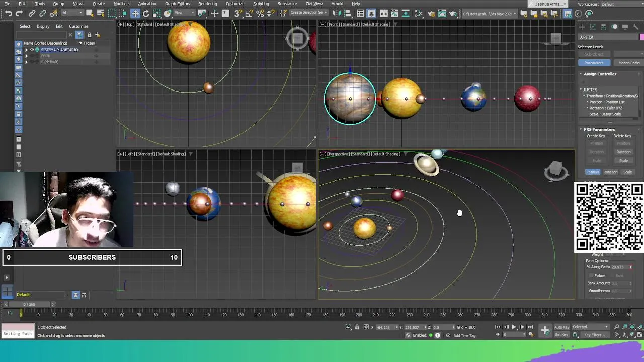Screen dimensions: 644x362
Task: Toggle the explorer lock cell selection icon
Action: click(89, 35)
